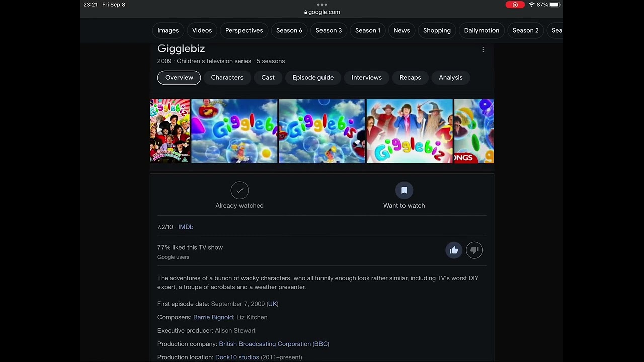Open the Dock10 studios link
Viewport: 644px width, 362px height.
coord(237,357)
